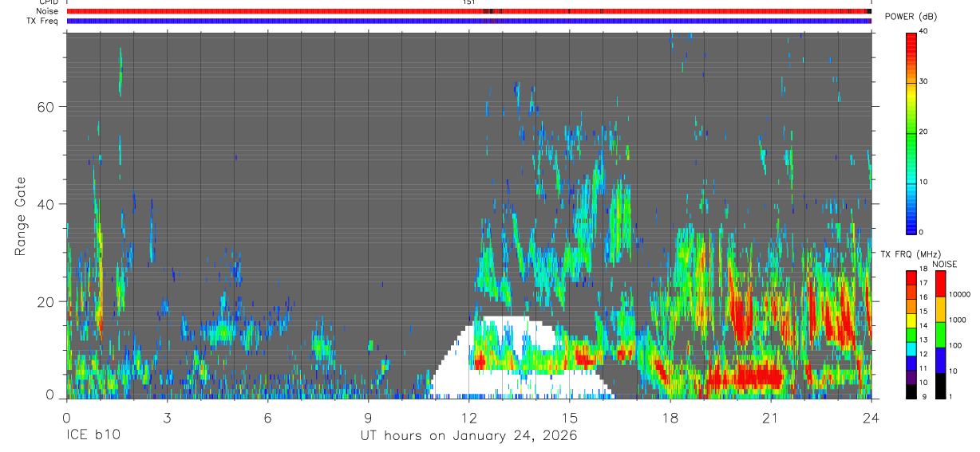Click the TX FRQ (MHz) color scale
Image resolution: width=980 pixels, height=452 pixels.
pyautogui.click(x=911, y=335)
